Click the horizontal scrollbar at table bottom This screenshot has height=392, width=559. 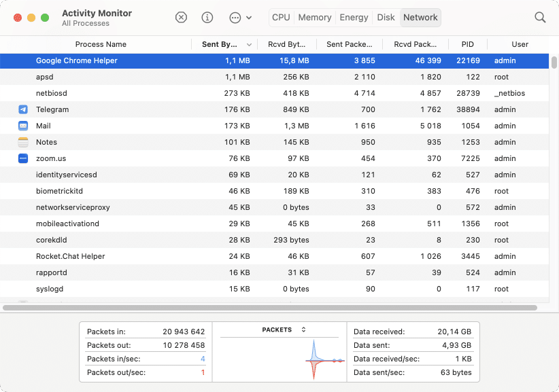[270, 308]
